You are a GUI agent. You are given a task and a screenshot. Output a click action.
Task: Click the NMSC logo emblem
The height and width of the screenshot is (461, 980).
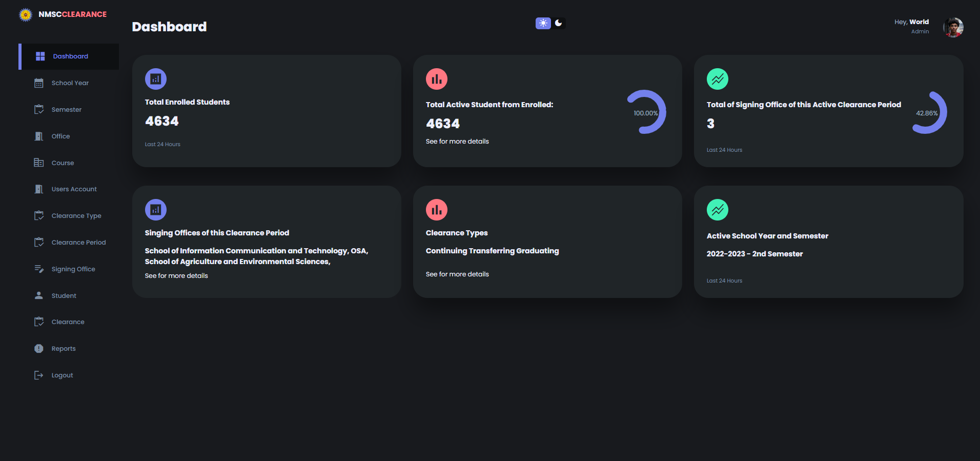click(26, 15)
